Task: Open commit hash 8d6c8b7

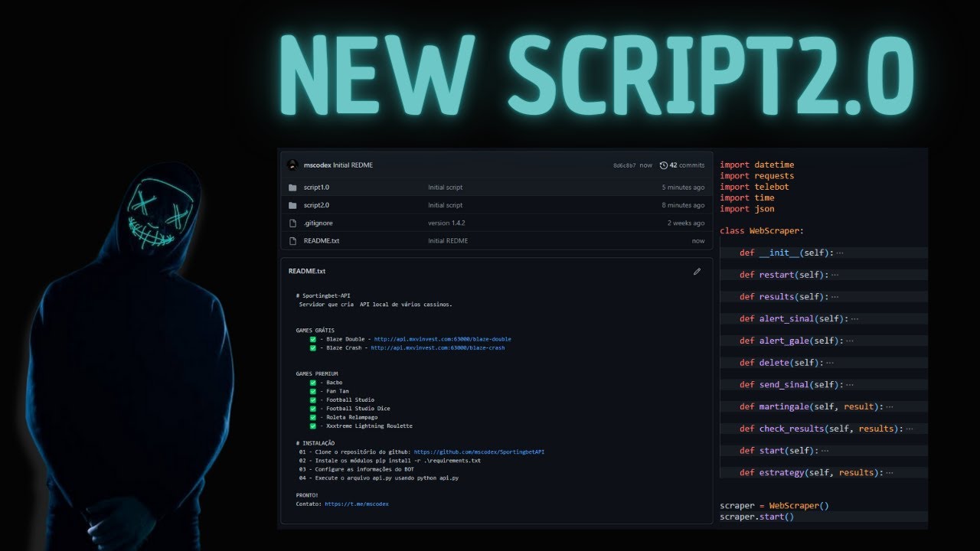Action: click(x=625, y=165)
